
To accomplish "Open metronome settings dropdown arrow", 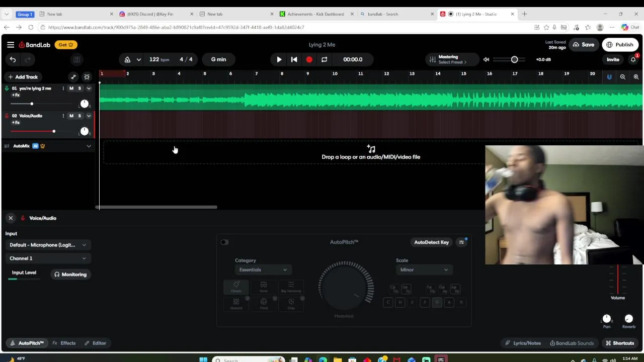I will pyautogui.click(x=138, y=59).
